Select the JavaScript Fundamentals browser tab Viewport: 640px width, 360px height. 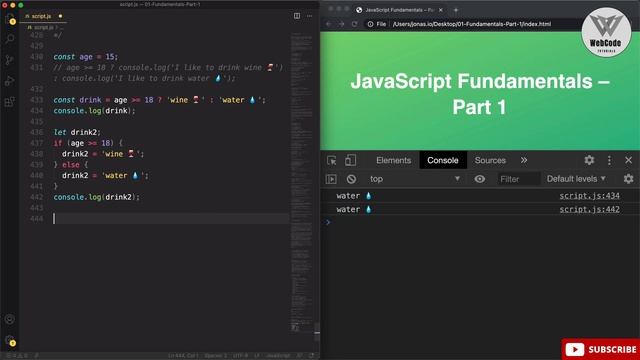[399, 10]
